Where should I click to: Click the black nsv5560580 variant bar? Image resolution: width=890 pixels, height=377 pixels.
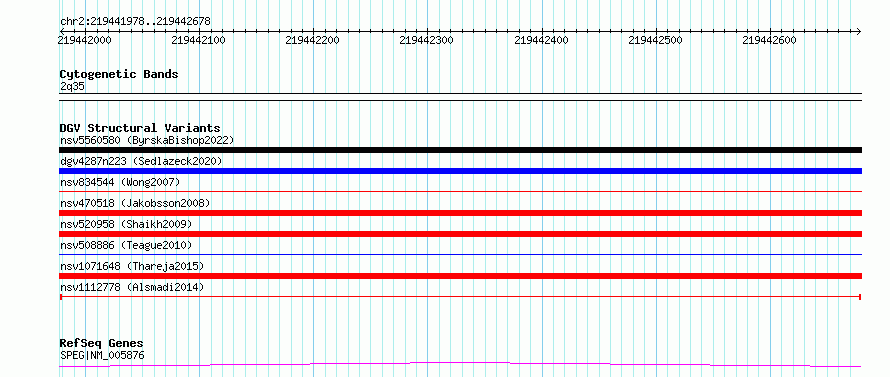460,150
